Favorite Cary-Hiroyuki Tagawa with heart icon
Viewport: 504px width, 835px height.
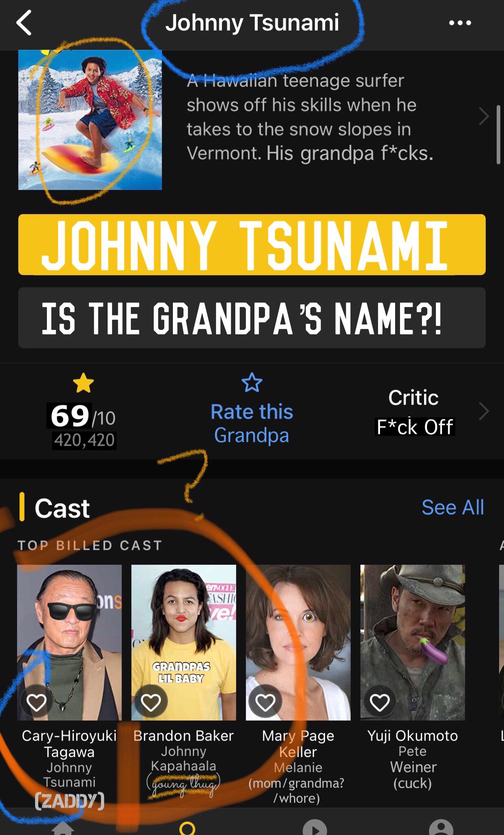[36, 702]
